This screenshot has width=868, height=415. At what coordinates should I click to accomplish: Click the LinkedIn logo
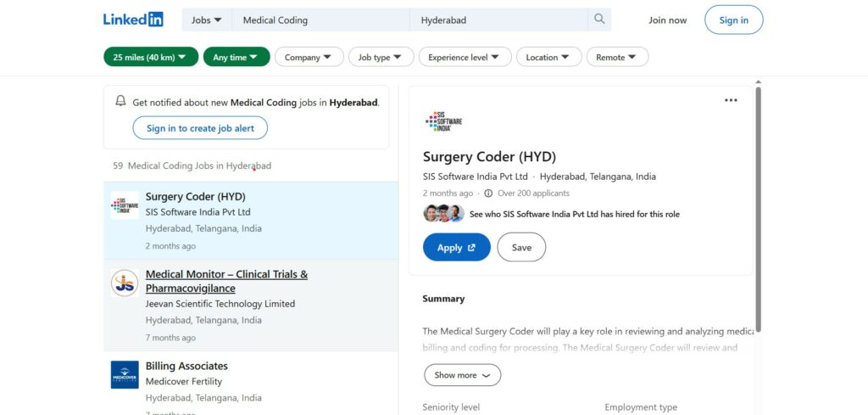tap(133, 20)
